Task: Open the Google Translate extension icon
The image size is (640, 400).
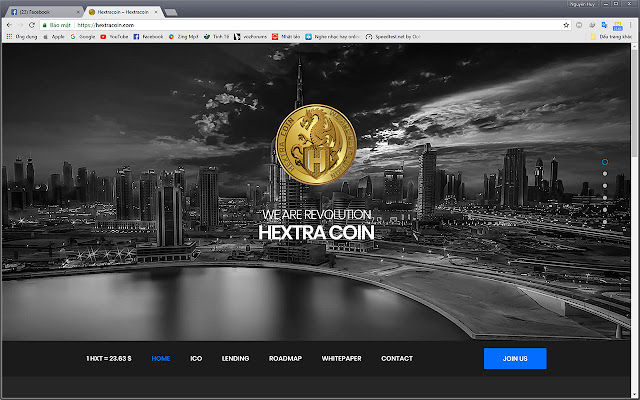Action: point(604,25)
